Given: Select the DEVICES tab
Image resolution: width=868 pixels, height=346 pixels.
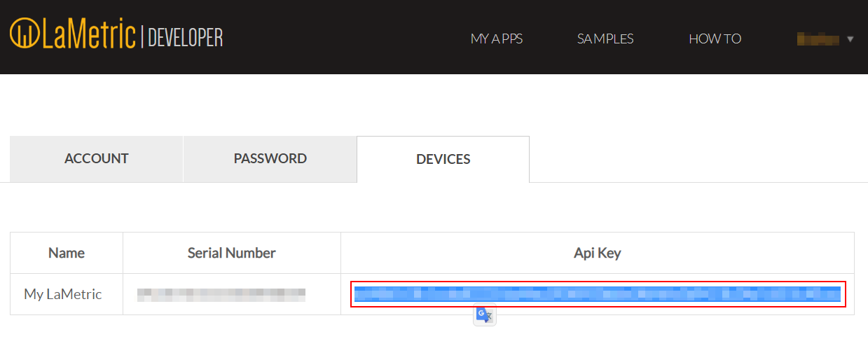Looking at the screenshot, I should [443, 159].
